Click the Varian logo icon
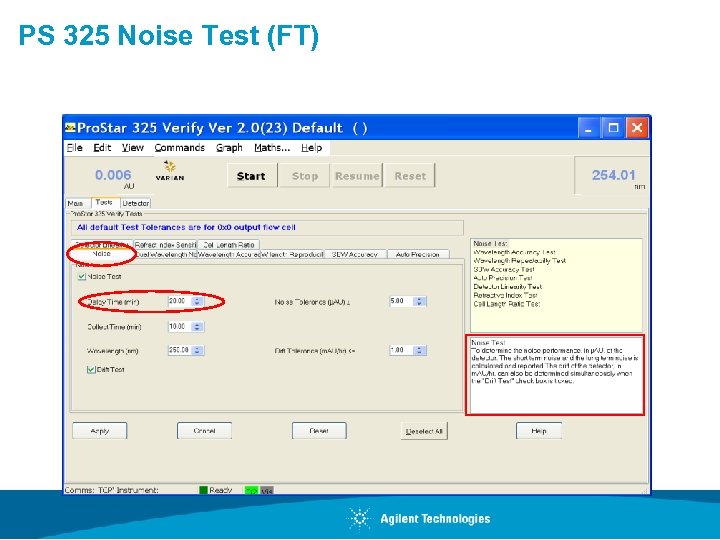Viewport: 720px width, 540px height. pyautogui.click(x=170, y=170)
